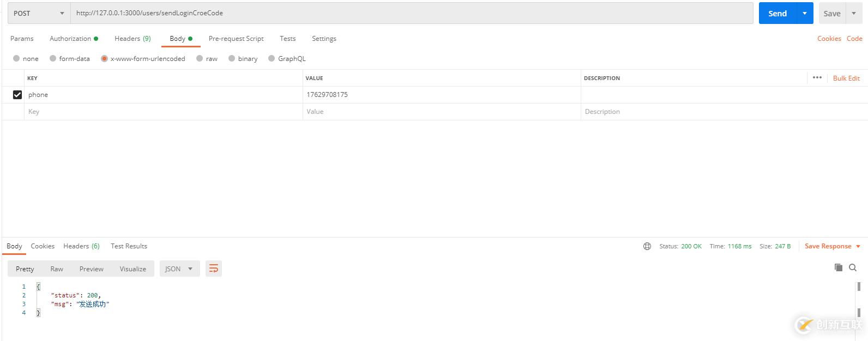Open the three-dots column options menu
Image resolution: width=868 pixels, height=341 pixels.
click(x=817, y=78)
